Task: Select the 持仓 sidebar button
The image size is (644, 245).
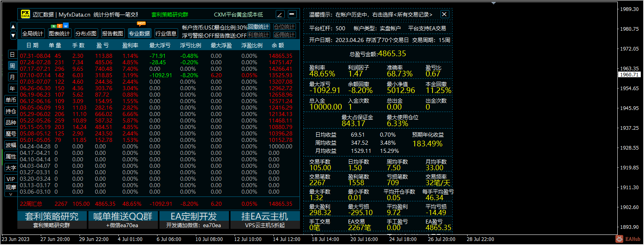Action: (x=11, y=111)
